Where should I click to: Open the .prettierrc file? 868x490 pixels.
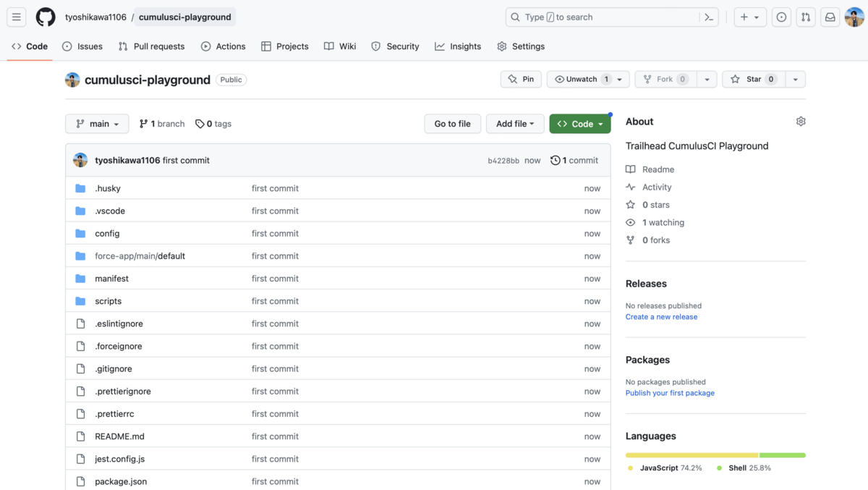pos(114,414)
